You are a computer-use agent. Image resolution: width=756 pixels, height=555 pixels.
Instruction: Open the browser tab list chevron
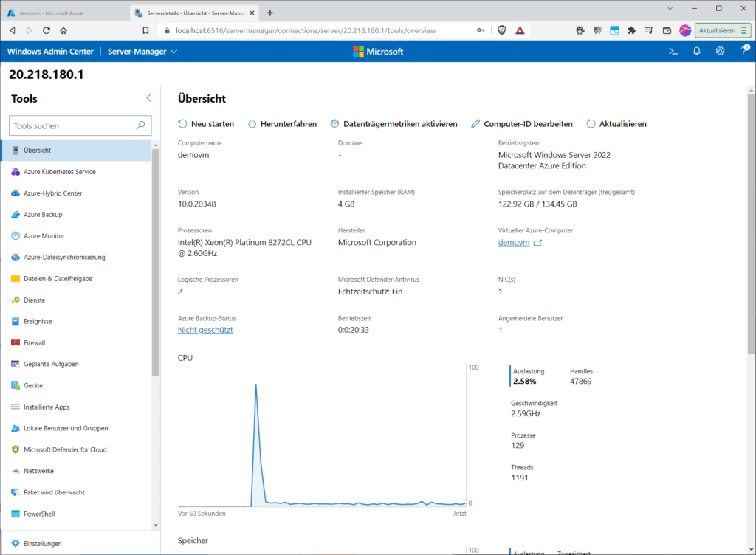(670, 8)
